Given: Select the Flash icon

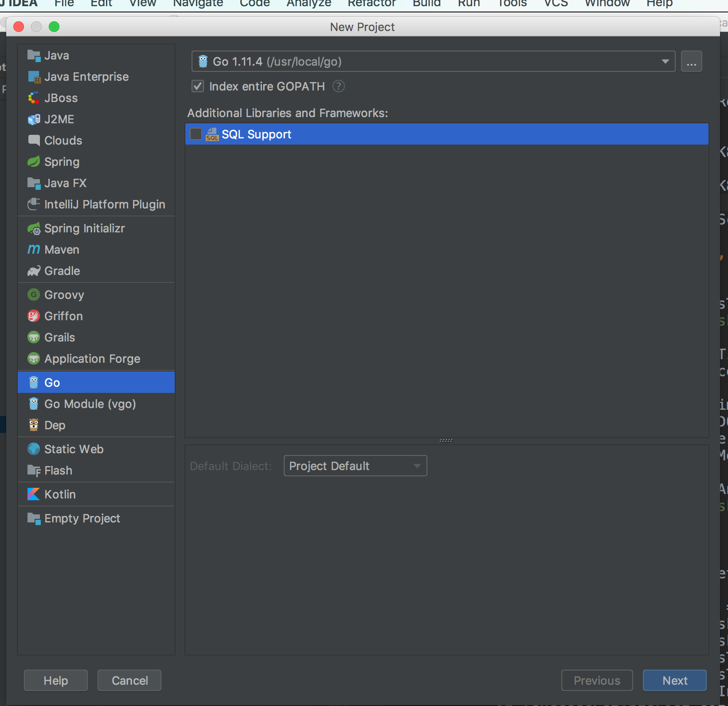Looking at the screenshot, I should (x=34, y=471).
